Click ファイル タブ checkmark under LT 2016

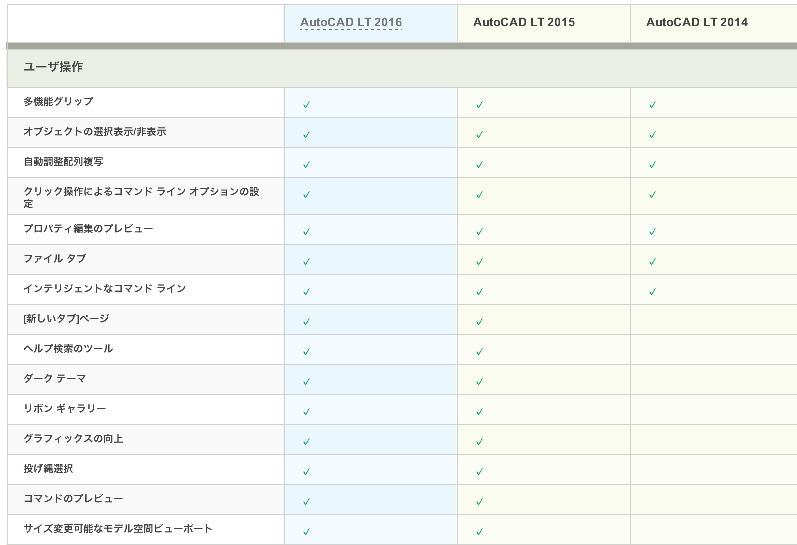[x=306, y=262]
